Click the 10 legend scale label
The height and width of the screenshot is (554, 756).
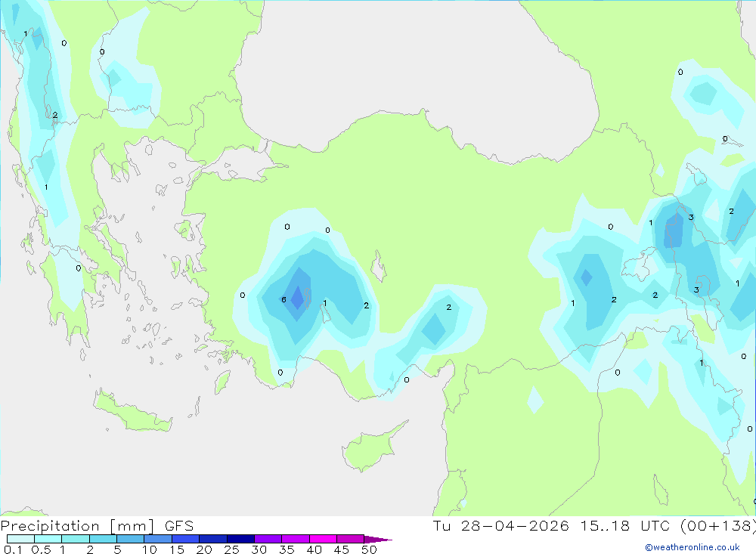pos(150,549)
